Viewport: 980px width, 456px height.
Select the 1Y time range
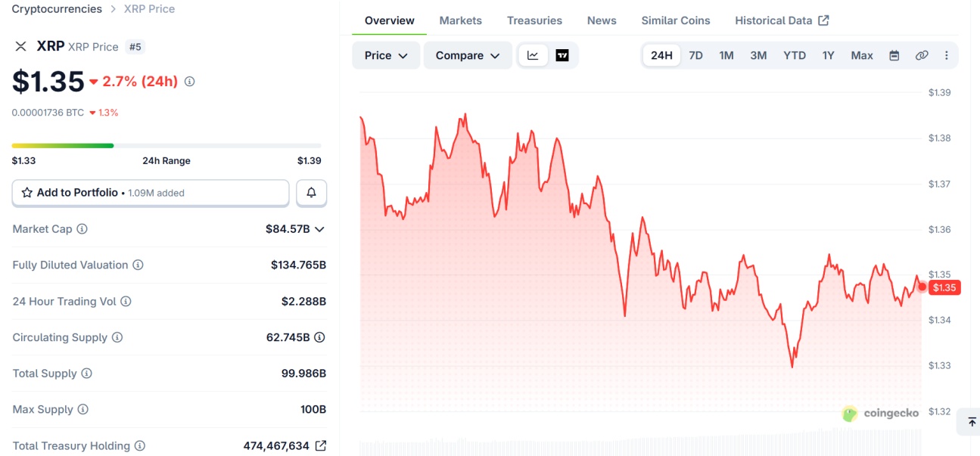pyautogui.click(x=829, y=55)
